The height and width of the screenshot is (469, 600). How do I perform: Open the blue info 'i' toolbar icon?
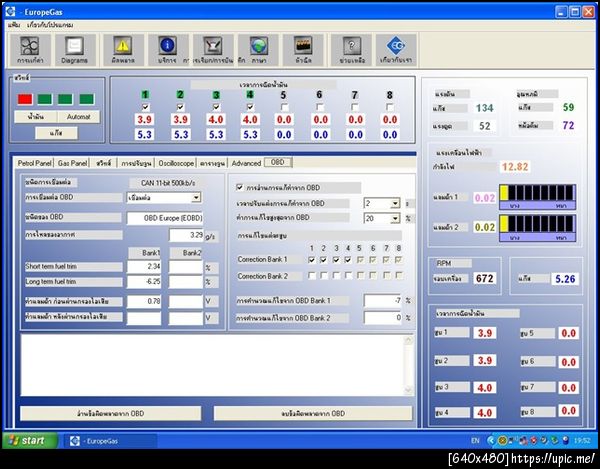coord(168,50)
